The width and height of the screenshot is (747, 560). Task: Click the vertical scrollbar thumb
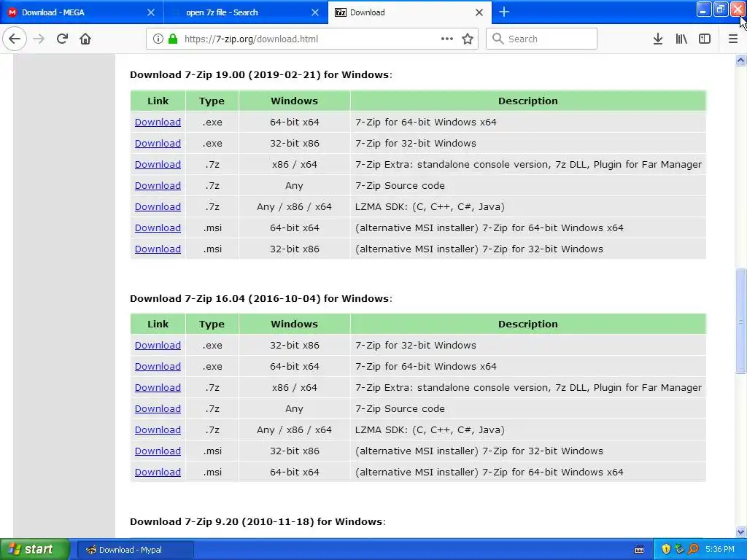tap(740, 321)
